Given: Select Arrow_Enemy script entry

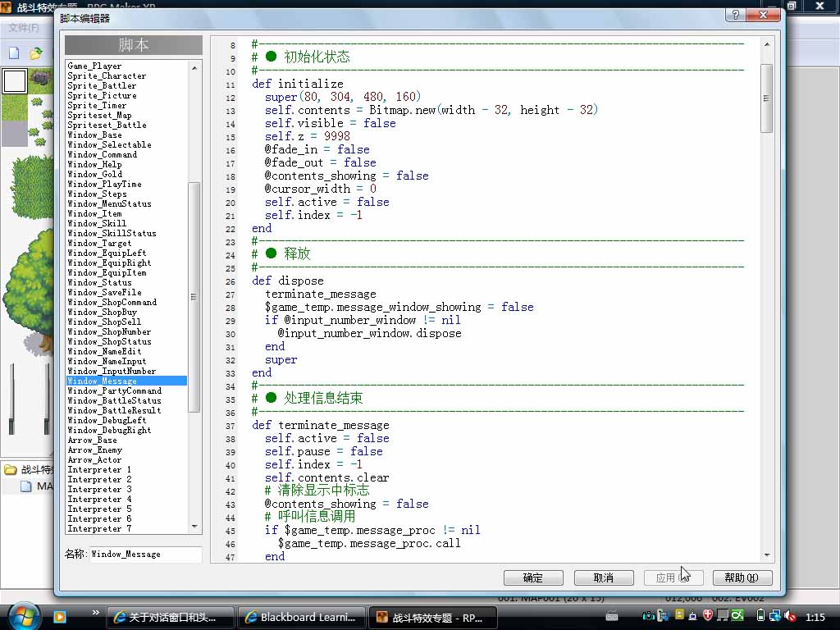Looking at the screenshot, I should pyautogui.click(x=95, y=450).
